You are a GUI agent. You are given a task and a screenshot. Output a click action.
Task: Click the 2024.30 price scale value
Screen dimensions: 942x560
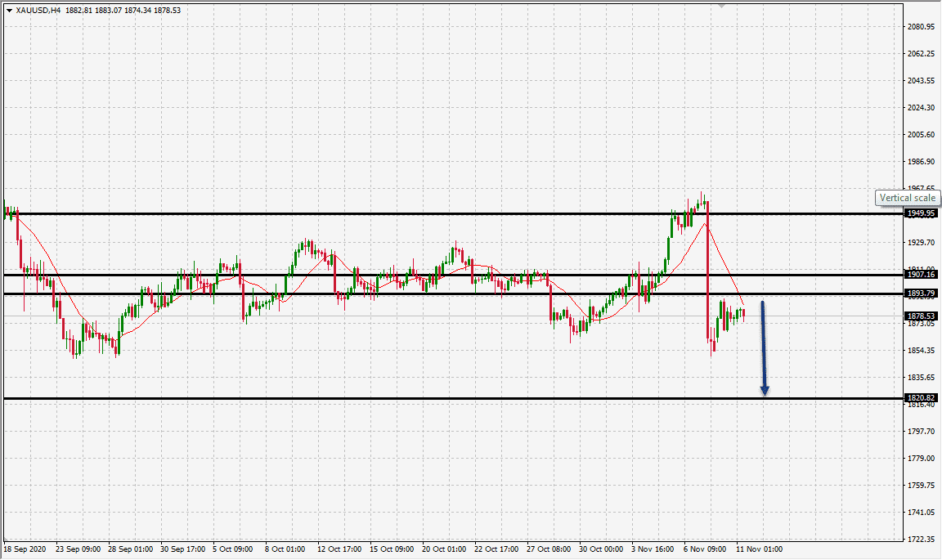[x=921, y=108]
